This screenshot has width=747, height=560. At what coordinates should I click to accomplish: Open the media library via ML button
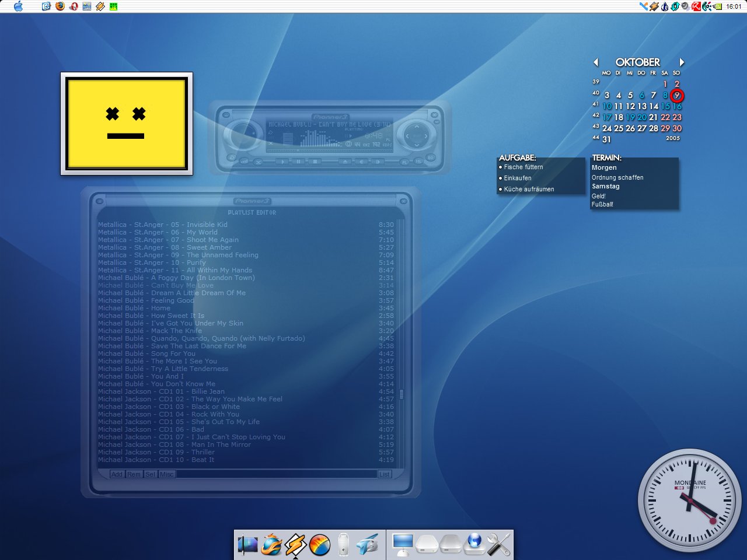(x=418, y=161)
